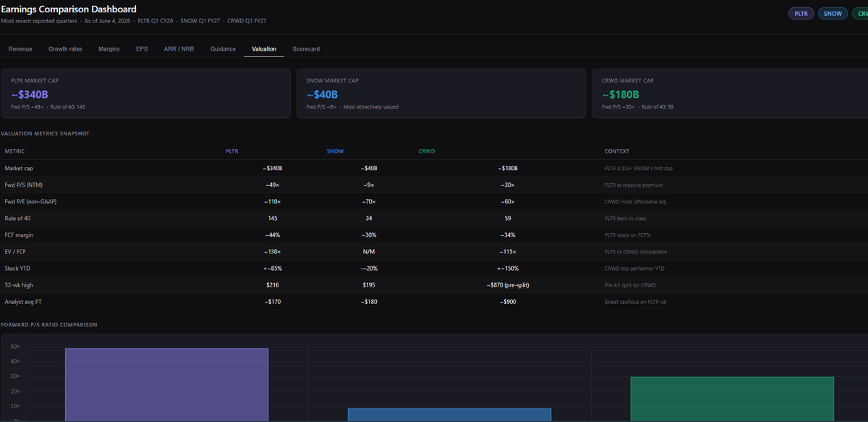Click the CRWD Market Cap card
Viewport: 868px width, 422px height.
(x=730, y=93)
